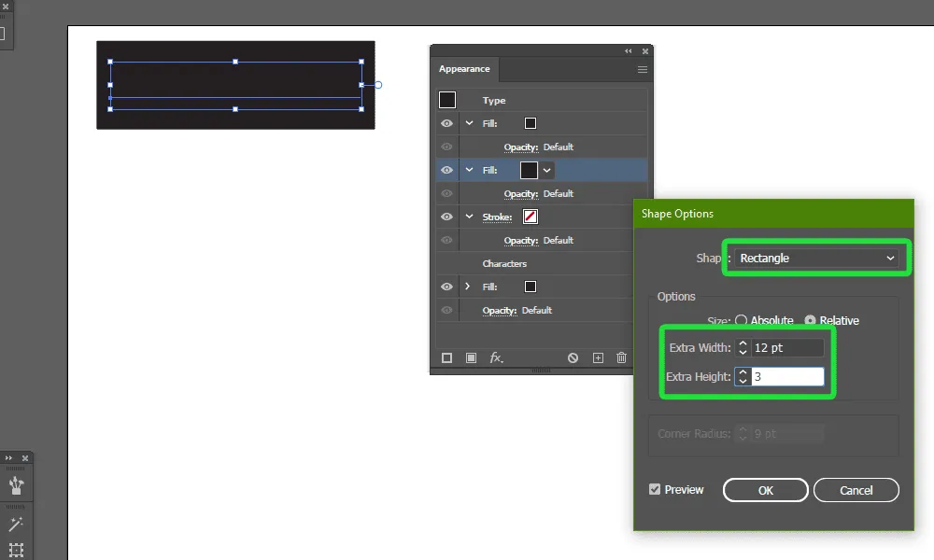Close the Appearance panel
Viewport: 934px width, 560px height.
pos(645,51)
